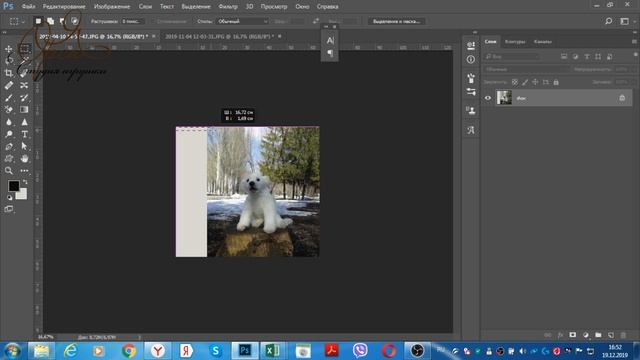This screenshot has height=360, width=640.
Task: Open the Layers panel flyout menu
Action: pyautogui.click(x=634, y=42)
